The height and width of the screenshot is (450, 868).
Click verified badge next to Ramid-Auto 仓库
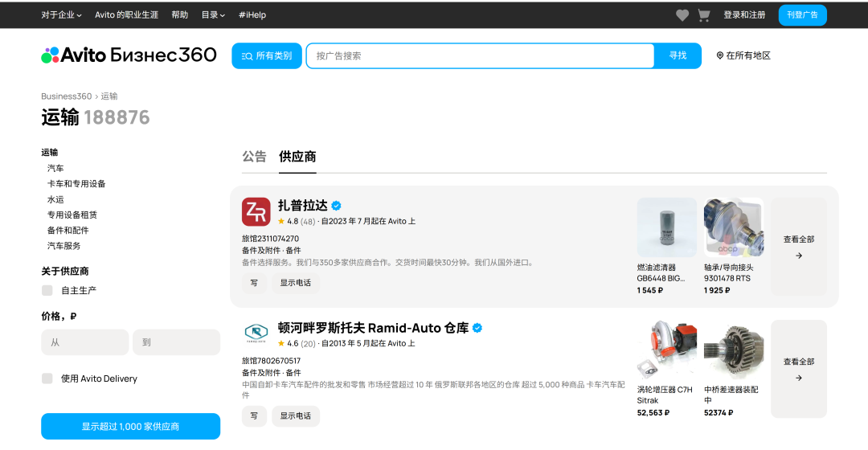[x=477, y=328]
